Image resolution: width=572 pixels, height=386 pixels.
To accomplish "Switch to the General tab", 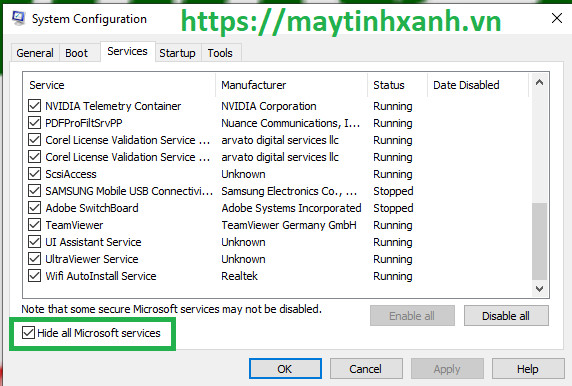I will (35, 53).
